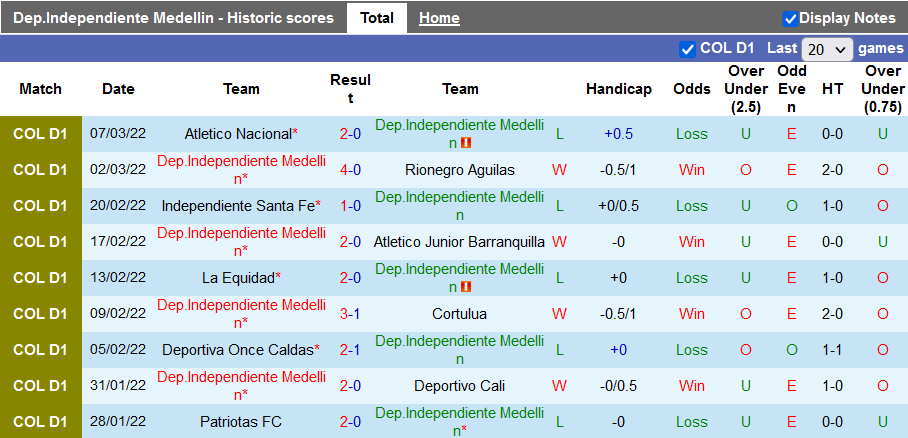Uncheck the COL D1 league filter
Viewport: 908px width, 438px height.
[687, 49]
